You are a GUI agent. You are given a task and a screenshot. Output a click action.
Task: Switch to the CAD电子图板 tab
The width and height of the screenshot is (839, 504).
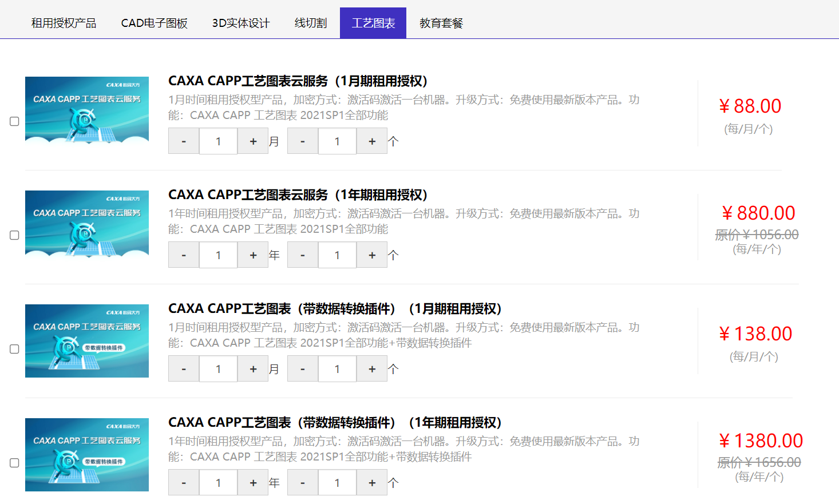coord(154,23)
